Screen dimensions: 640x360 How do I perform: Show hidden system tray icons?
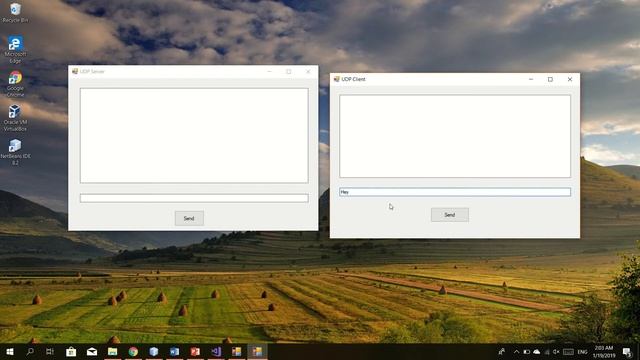516,351
